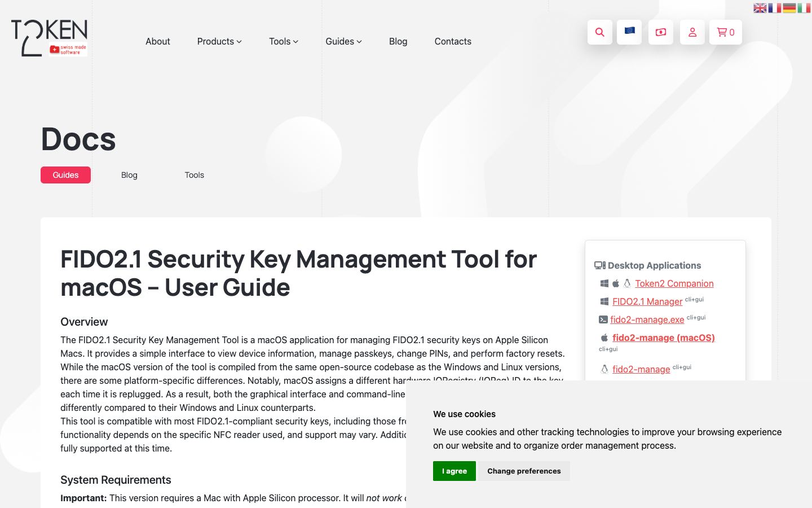Click Windows icon next to Token2 Companion
The width and height of the screenshot is (812, 508).
[604, 283]
